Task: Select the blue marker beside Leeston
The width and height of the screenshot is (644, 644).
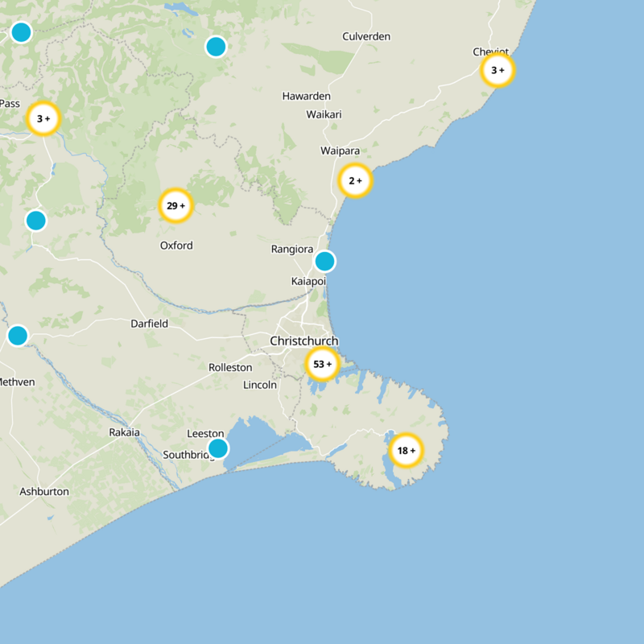Action: point(218,448)
